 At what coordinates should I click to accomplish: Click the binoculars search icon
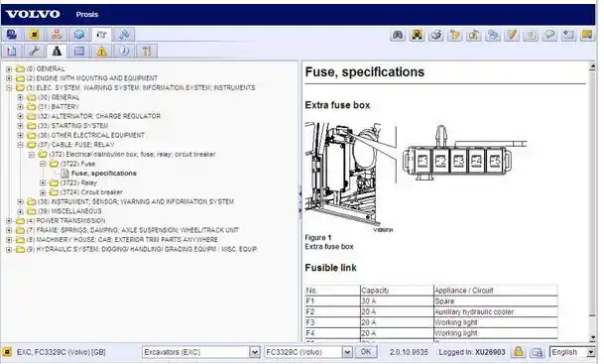pos(398,36)
